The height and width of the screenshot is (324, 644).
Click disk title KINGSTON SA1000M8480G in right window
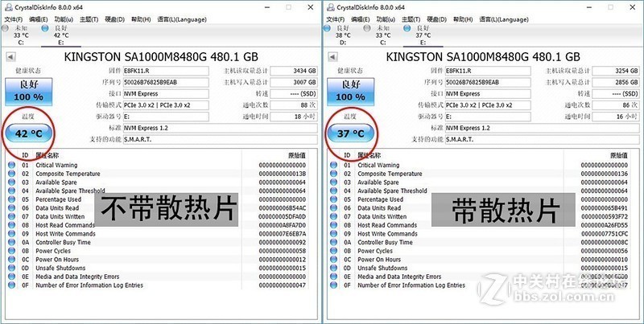(482, 57)
